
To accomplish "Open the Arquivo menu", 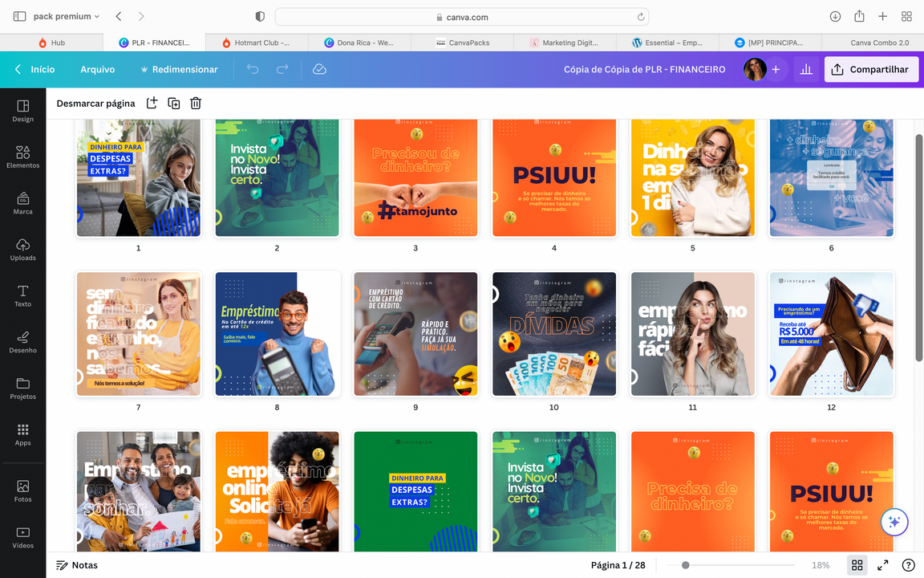I will point(97,70).
